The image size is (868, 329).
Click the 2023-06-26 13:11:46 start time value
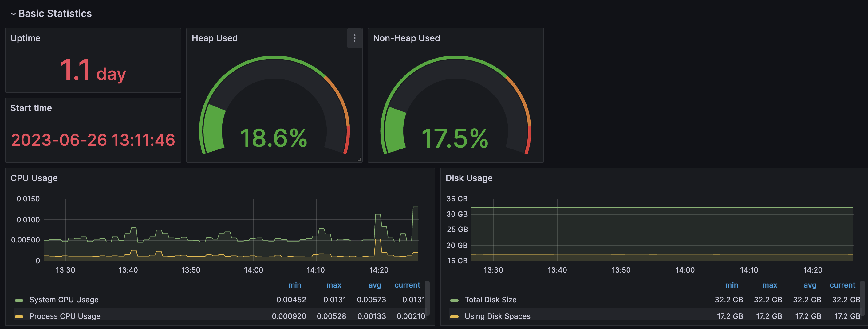click(93, 140)
